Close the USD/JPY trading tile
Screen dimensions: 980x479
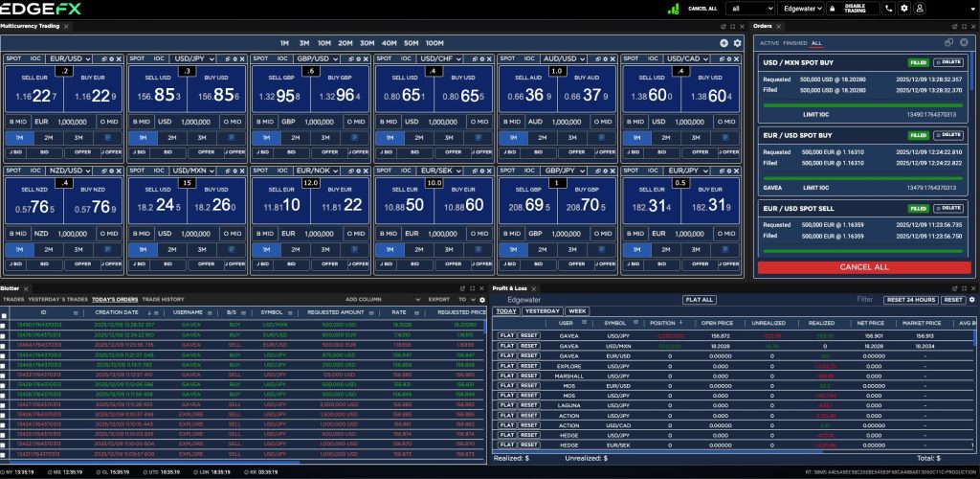click(240, 58)
